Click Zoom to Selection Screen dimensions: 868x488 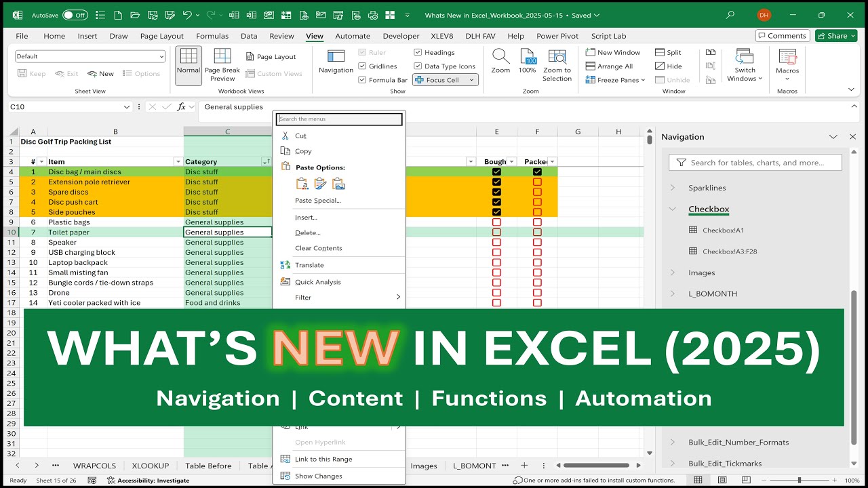(x=557, y=66)
